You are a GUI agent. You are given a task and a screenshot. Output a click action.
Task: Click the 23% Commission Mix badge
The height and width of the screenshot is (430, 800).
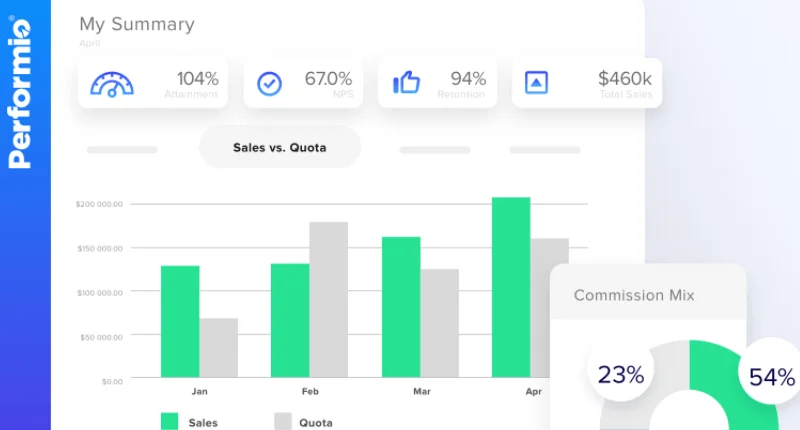tap(621, 376)
